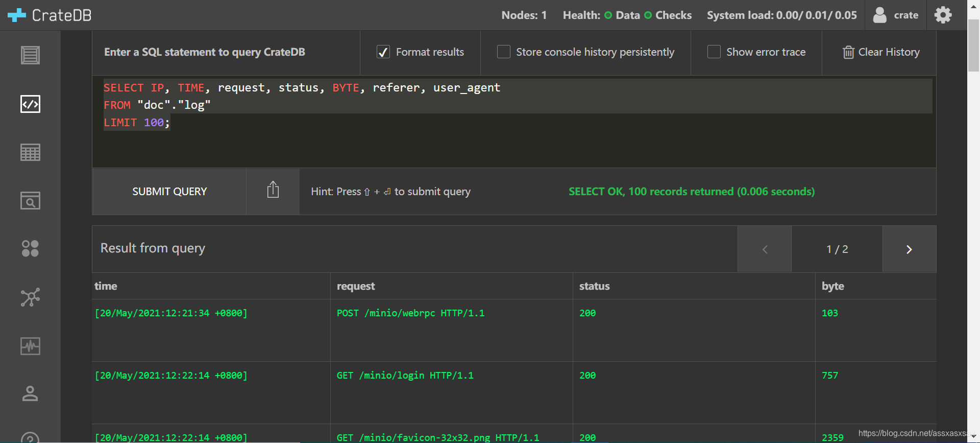Click the FROM "doc"."log" line in editor

click(x=157, y=105)
